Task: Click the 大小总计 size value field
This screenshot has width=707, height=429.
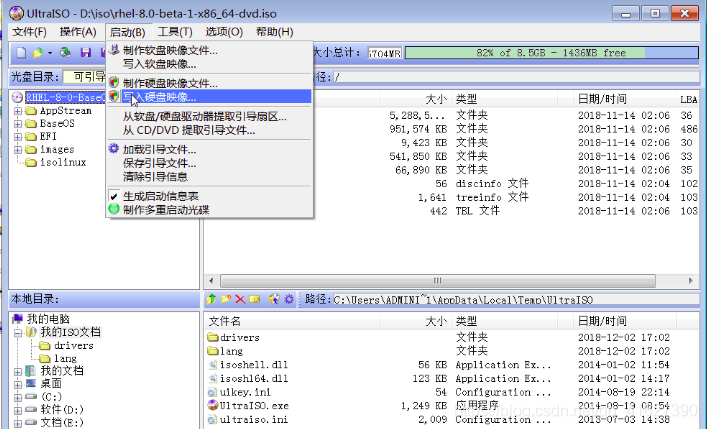Action: click(x=384, y=53)
